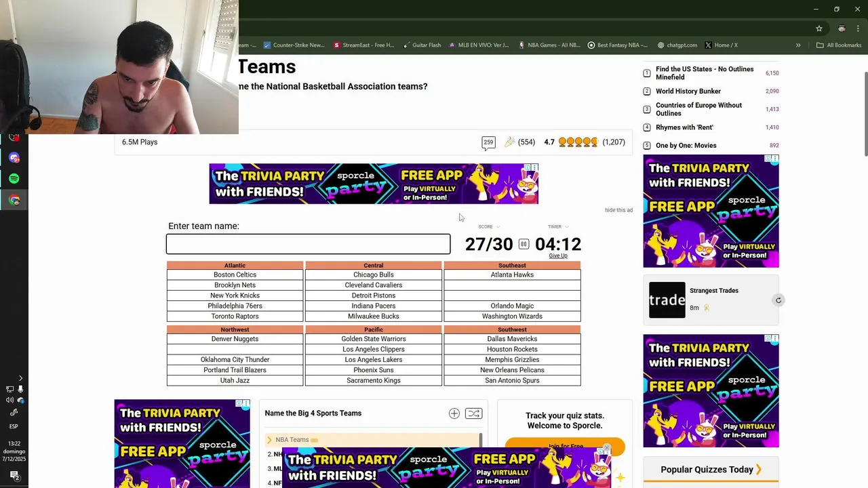Click the Atlantic division header

(x=235, y=266)
